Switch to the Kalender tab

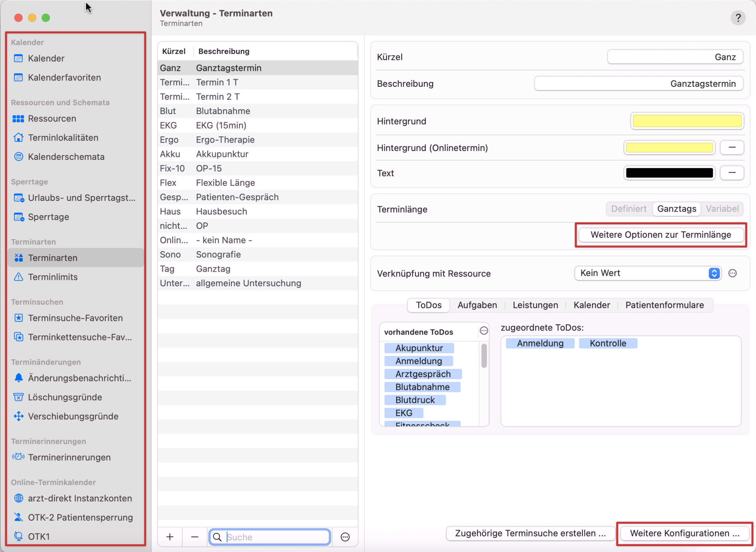coord(591,305)
